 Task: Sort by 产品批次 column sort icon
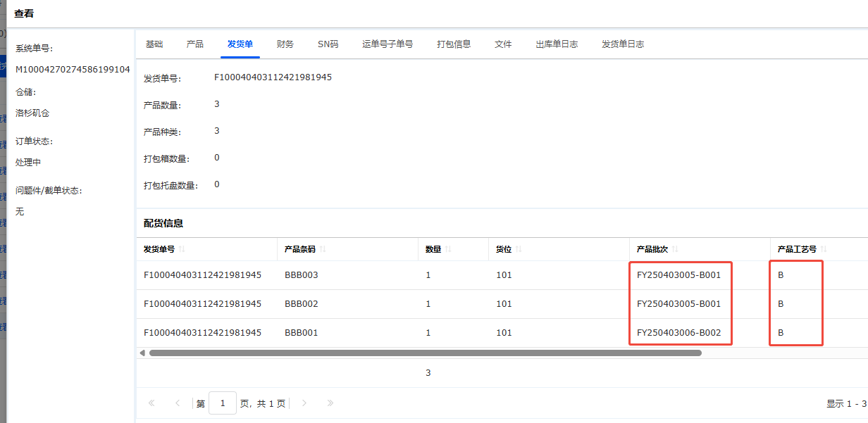[676, 249]
